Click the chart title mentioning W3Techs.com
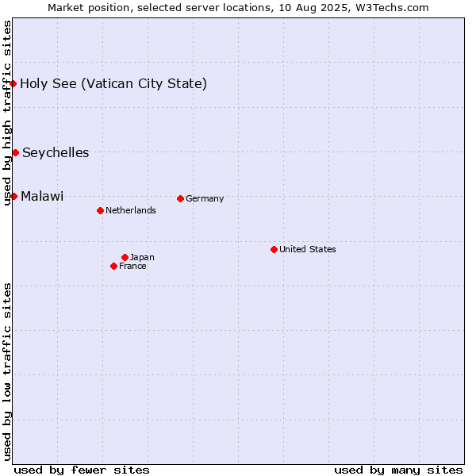 point(238,8)
